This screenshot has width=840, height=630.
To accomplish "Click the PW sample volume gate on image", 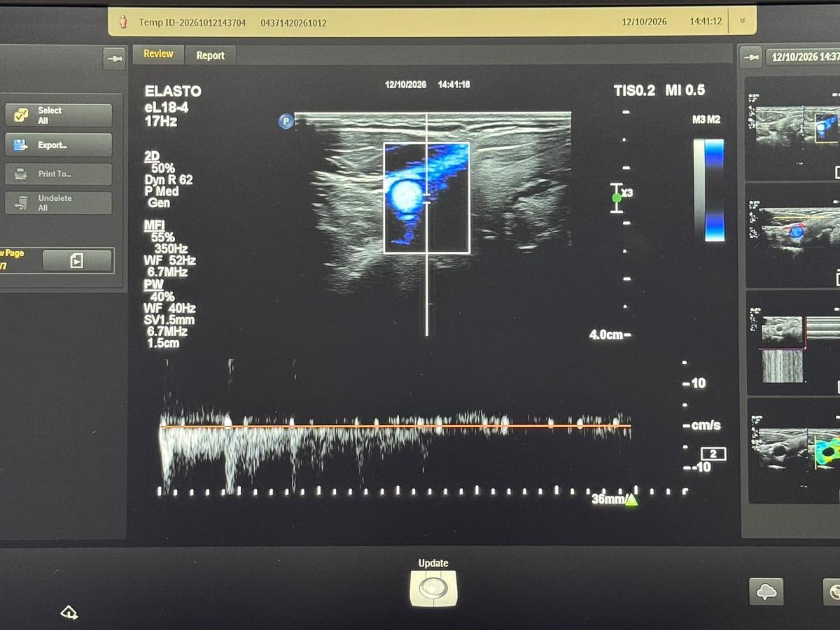I will [x=427, y=199].
